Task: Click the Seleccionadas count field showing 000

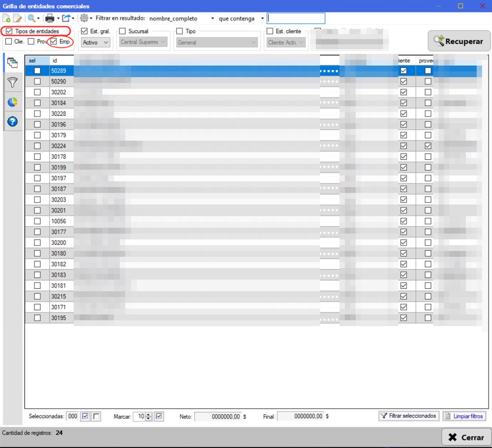Action: point(72,416)
